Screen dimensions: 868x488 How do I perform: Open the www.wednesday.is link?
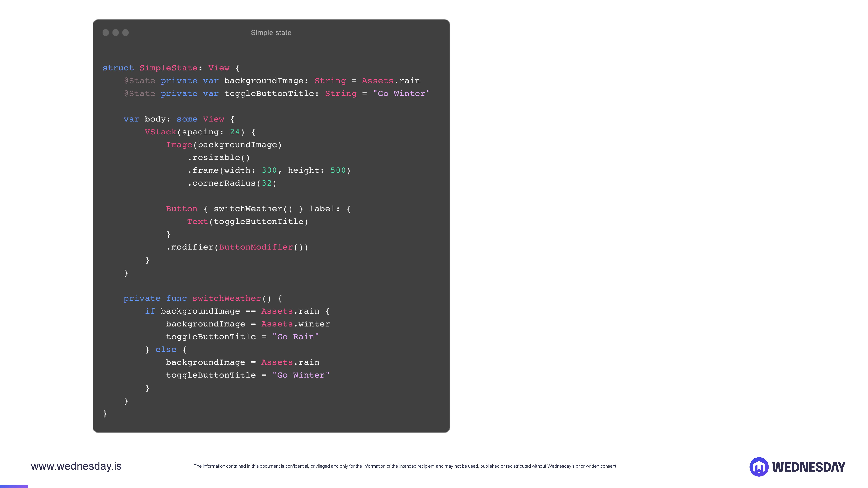76,466
